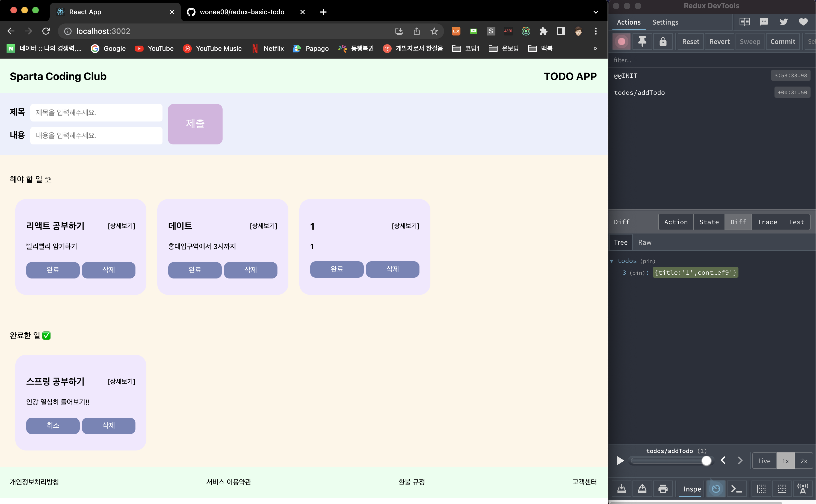The height and width of the screenshot is (504, 816).
Task: Toggle the lock changes padlock icon
Action: pyautogui.click(x=663, y=42)
